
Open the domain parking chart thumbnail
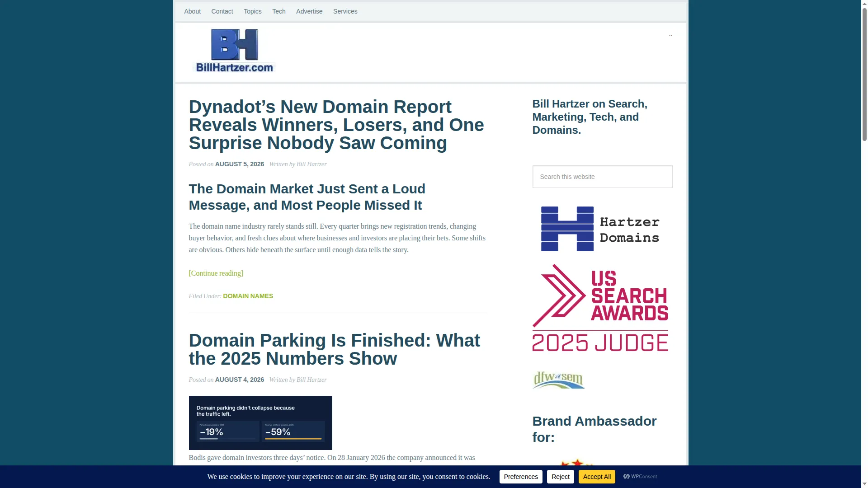tap(260, 423)
